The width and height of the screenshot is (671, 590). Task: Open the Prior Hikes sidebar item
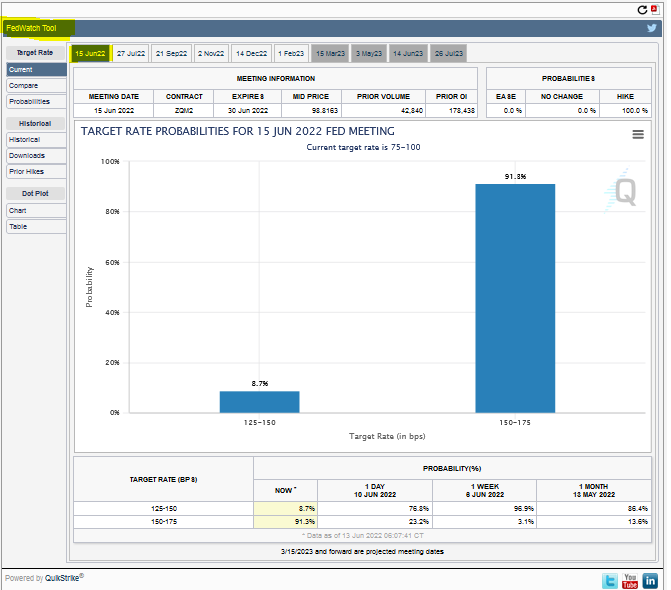(36, 172)
